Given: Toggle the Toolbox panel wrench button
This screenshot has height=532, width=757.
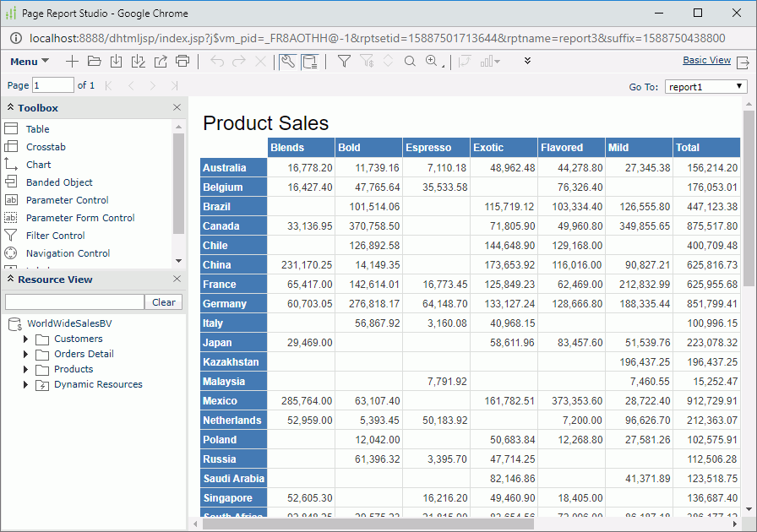Looking at the screenshot, I should click(x=287, y=62).
